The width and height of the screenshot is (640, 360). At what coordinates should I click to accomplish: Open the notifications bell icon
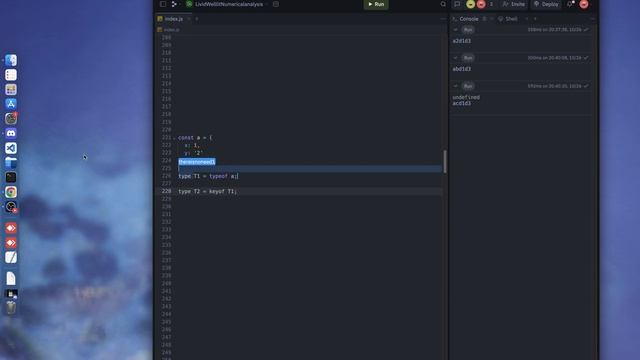[x=570, y=4]
